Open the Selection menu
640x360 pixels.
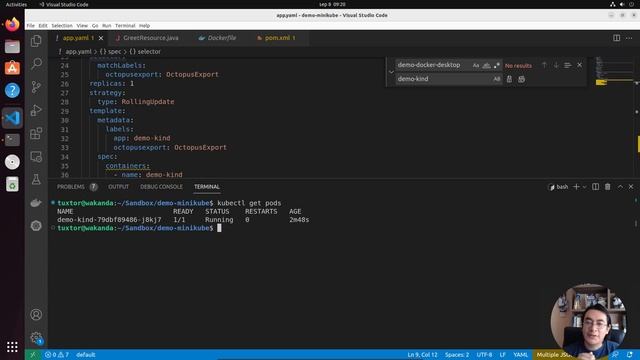62,25
